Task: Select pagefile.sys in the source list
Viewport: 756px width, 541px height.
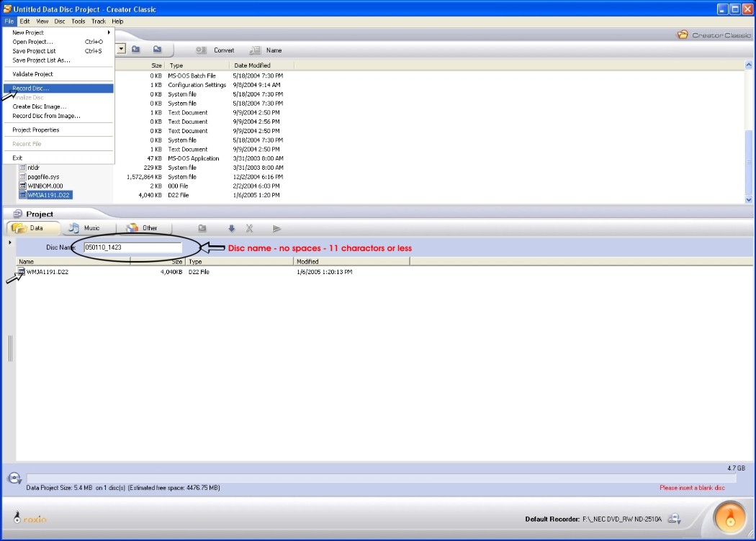Action: tap(43, 177)
